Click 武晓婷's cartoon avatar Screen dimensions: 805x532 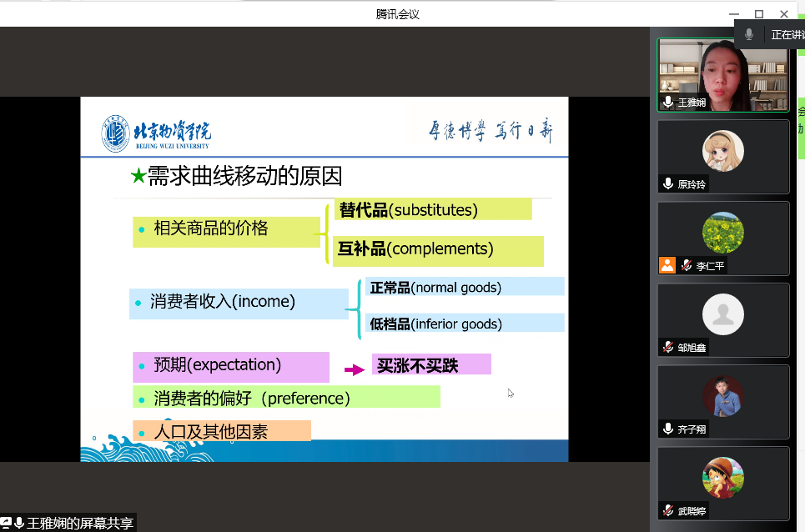point(722,478)
